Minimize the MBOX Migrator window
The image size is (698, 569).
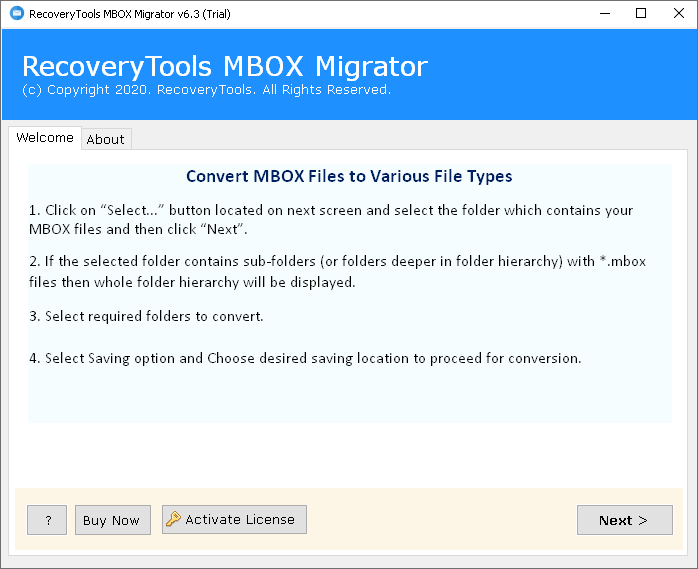tap(605, 13)
